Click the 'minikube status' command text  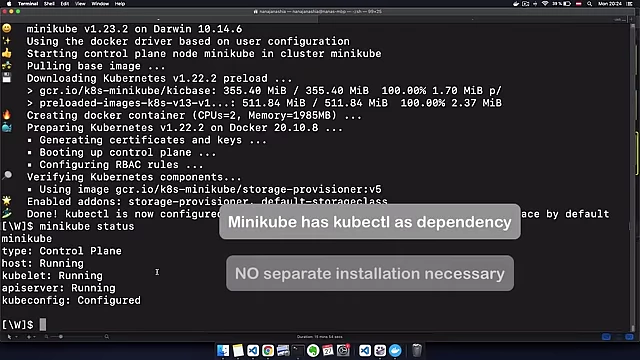coord(87,227)
